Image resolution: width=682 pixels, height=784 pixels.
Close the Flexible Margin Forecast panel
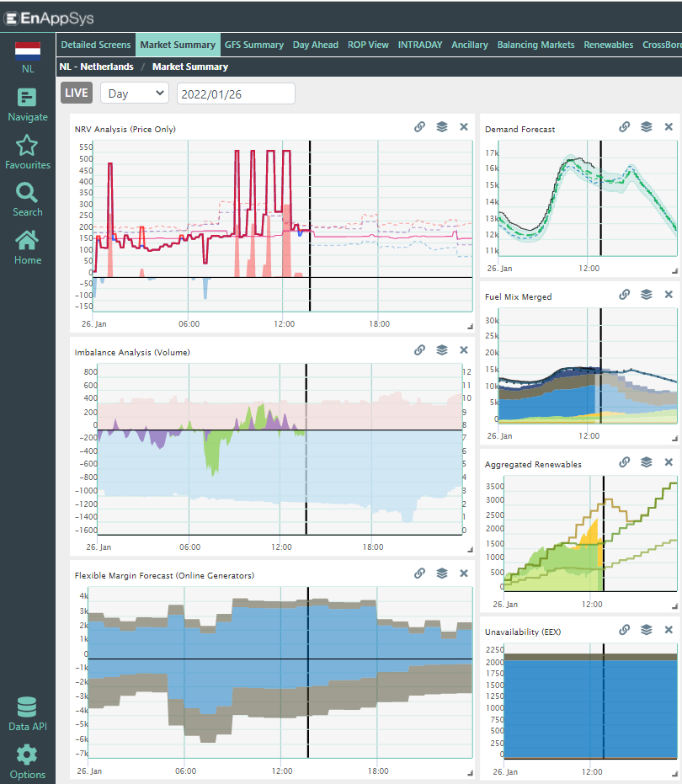pos(464,573)
